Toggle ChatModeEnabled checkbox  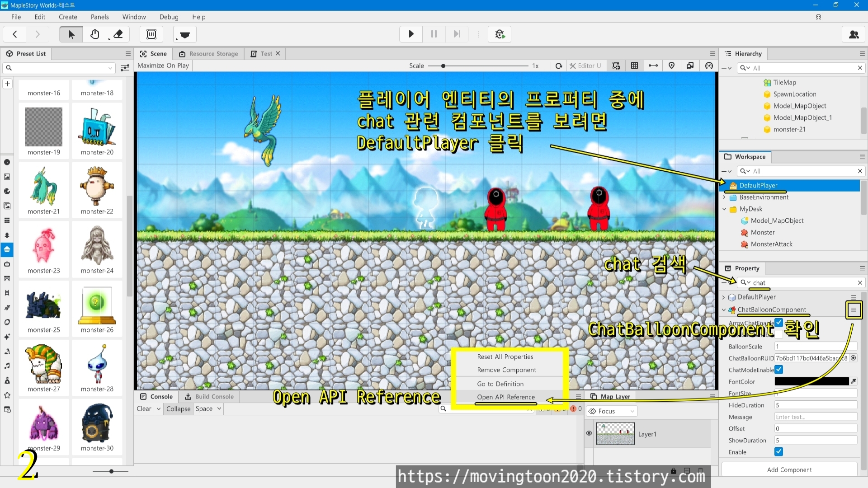779,370
